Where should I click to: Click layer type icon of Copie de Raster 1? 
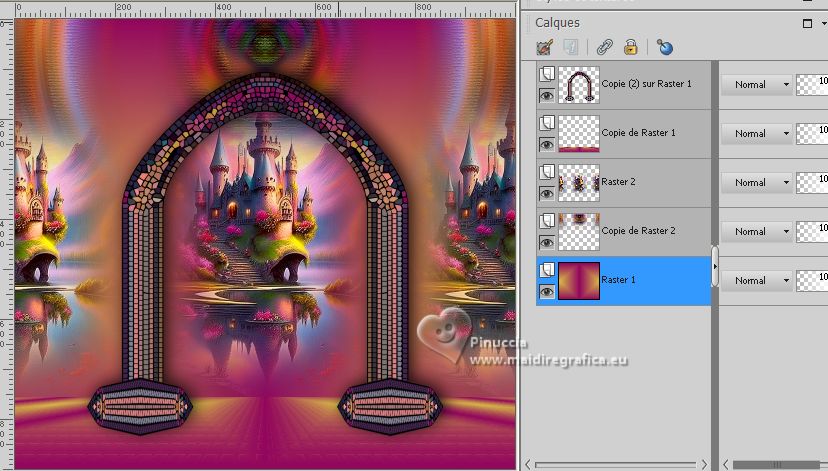tap(547, 123)
